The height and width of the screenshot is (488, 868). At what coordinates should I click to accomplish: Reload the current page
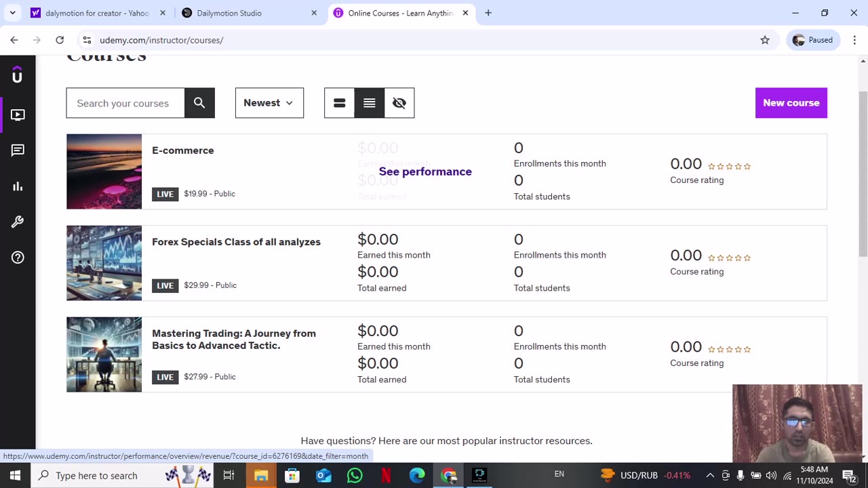(60, 40)
